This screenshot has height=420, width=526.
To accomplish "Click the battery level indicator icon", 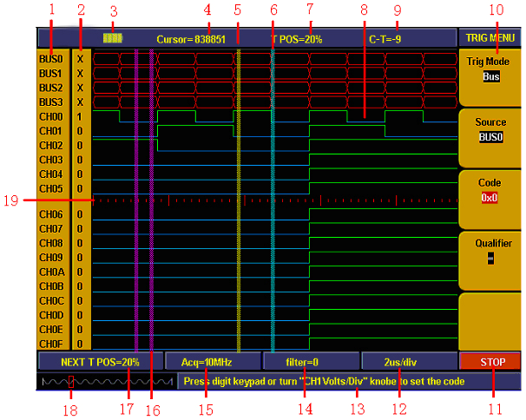I will [x=113, y=38].
